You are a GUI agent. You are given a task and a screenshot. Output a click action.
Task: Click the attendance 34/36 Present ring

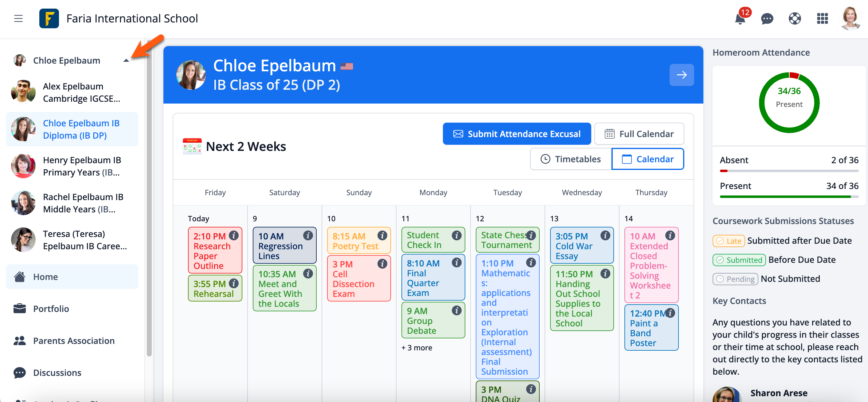[789, 103]
